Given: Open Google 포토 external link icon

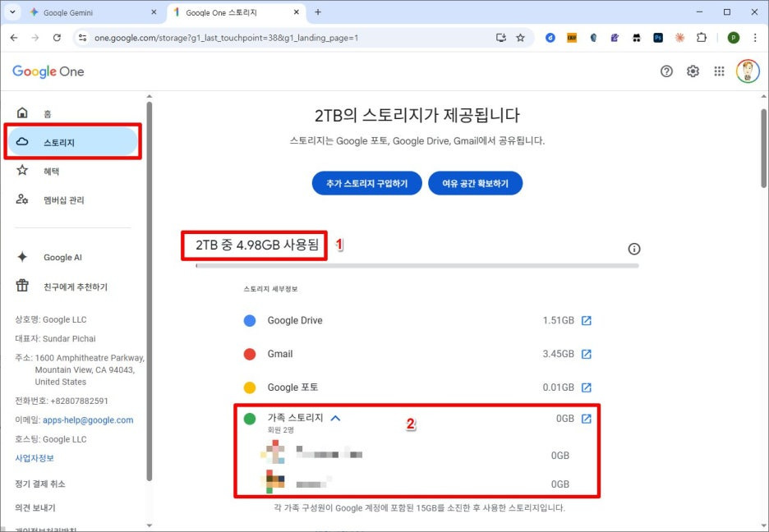Looking at the screenshot, I should [x=586, y=388].
